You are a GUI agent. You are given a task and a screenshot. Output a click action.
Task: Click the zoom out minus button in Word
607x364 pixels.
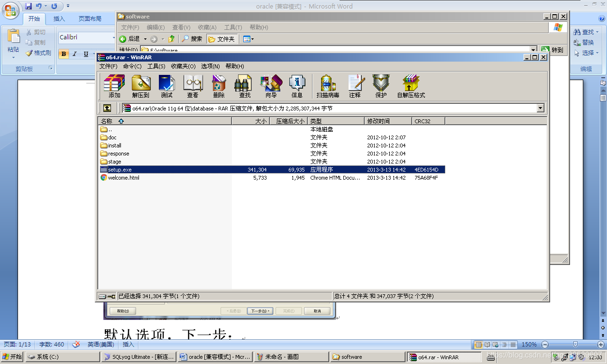[x=545, y=345]
